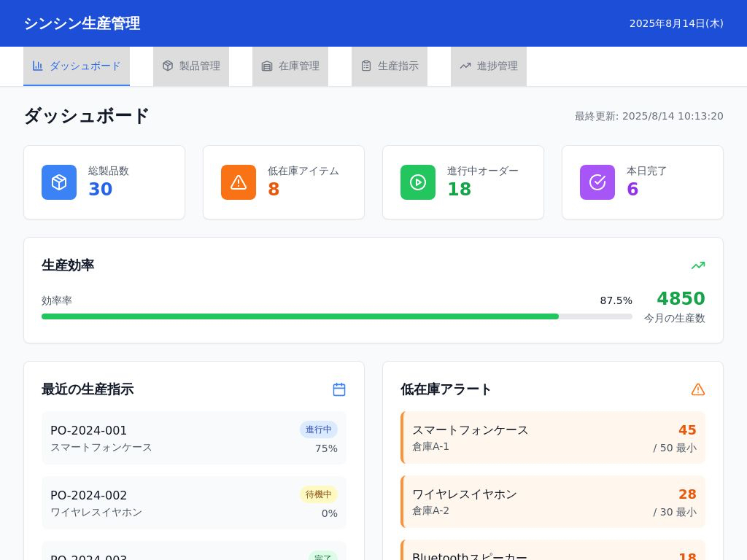Screen dimensions: 747x560
Task: Click the green 効率率 progress bar
Action: (x=300, y=316)
